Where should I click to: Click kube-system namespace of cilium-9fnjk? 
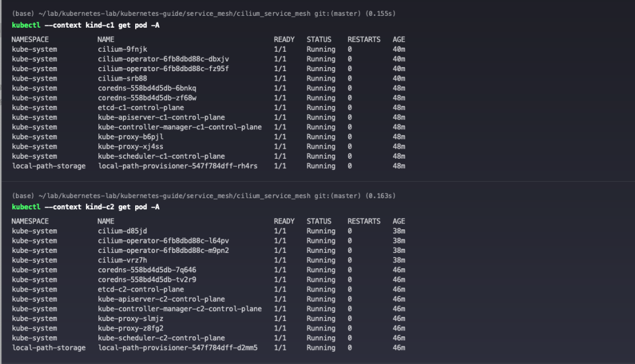pyautogui.click(x=35, y=49)
